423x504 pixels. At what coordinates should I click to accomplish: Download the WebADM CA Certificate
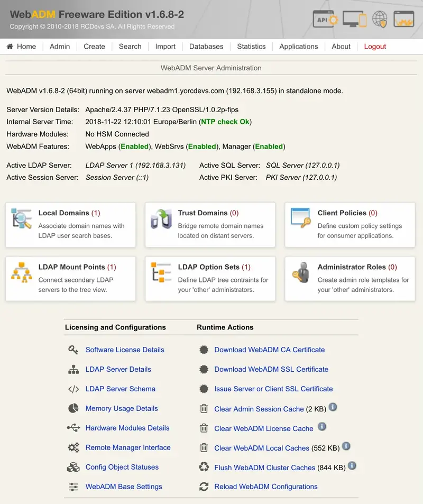[269, 350]
